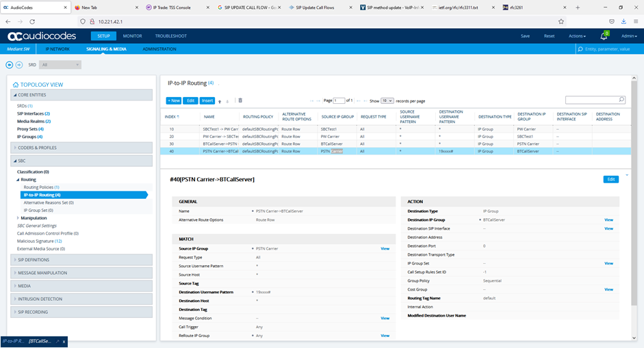Open Proxy Sets (4) tree item
The width and height of the screenshot is (644, 348).
click(x=30, y=129)
